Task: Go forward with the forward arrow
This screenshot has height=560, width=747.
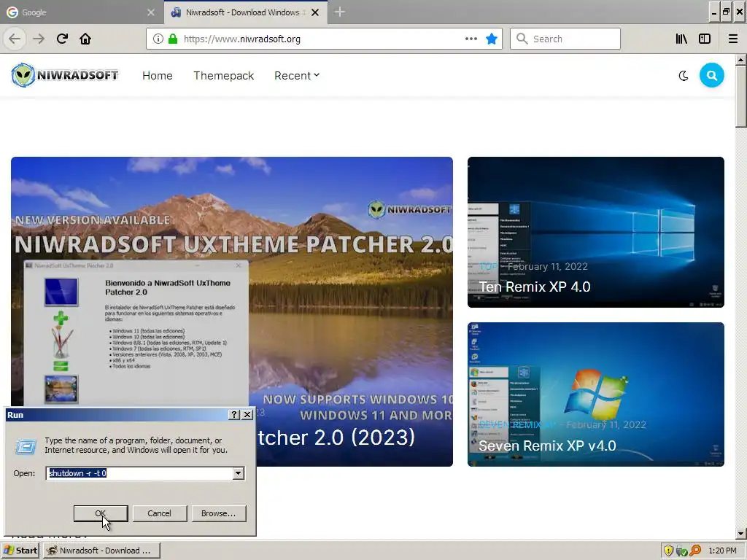Action: [x=39, y=39]
